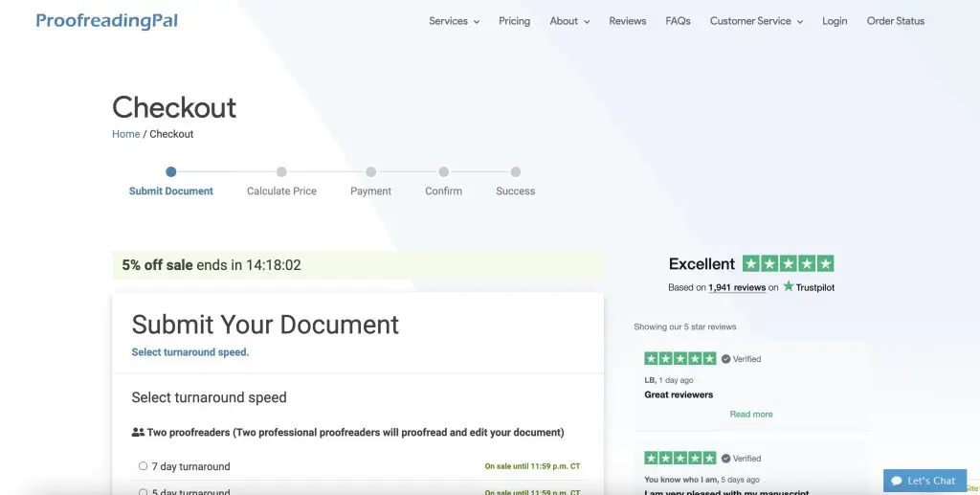Open the Pricing page
This screenshot has height=495, width=980.
(x=514, y=21)
